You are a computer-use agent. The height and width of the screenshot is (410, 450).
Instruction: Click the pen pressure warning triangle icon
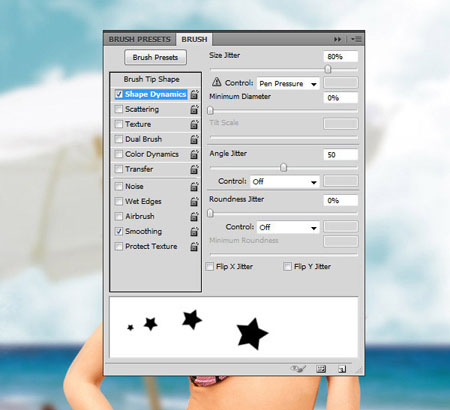tap(217, 82)
